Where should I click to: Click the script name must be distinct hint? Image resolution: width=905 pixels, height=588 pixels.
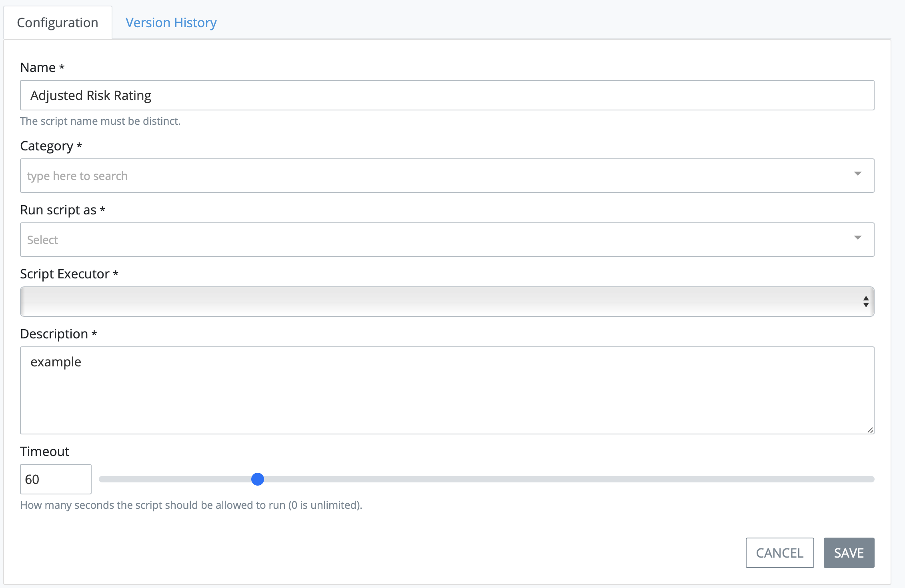click(100, 121)
